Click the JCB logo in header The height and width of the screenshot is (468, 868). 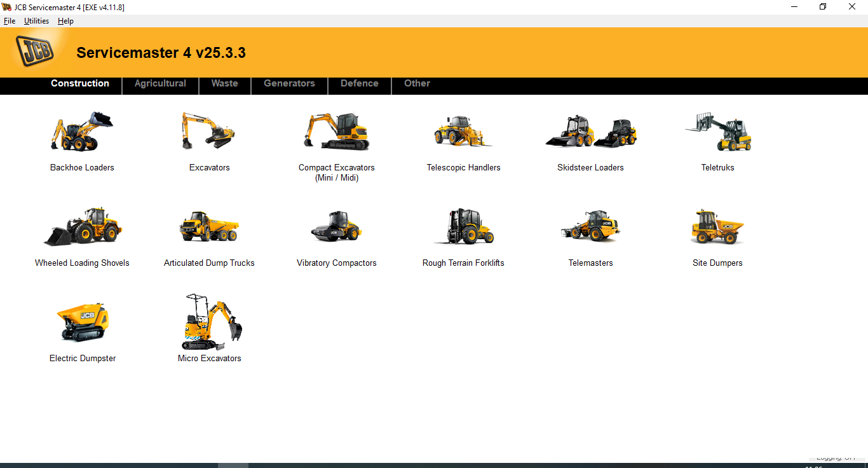pos(35,51)
